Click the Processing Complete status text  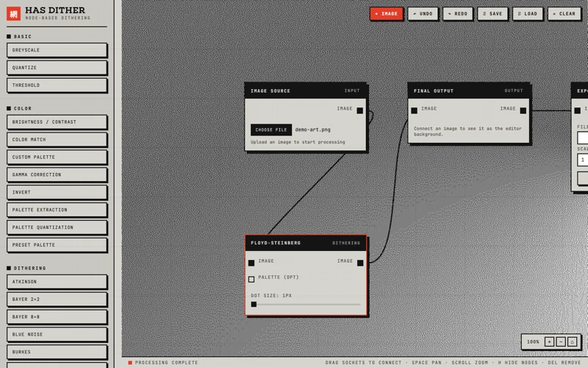[x=167, y=362]
